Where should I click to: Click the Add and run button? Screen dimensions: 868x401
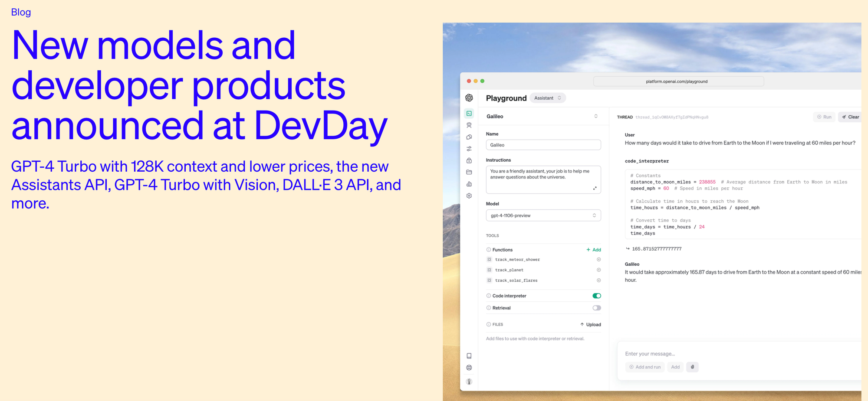coord(645,367)
